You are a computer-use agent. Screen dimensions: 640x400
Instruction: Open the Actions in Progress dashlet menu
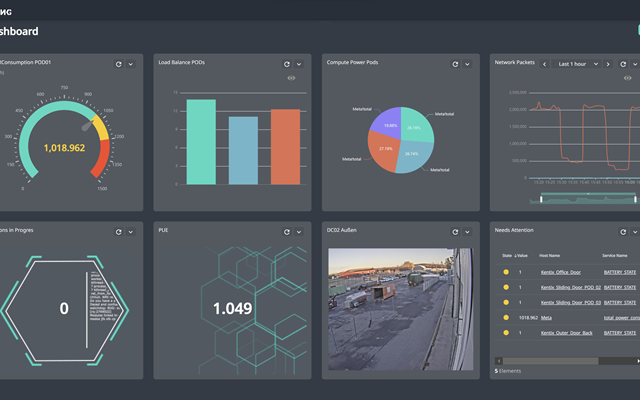[x=131, y=232]
